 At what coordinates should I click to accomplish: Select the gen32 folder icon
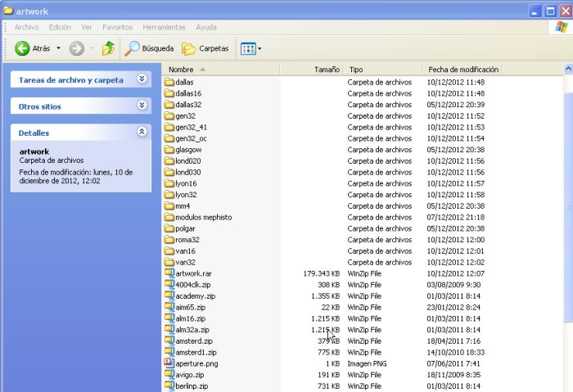(x=169, y=116)
